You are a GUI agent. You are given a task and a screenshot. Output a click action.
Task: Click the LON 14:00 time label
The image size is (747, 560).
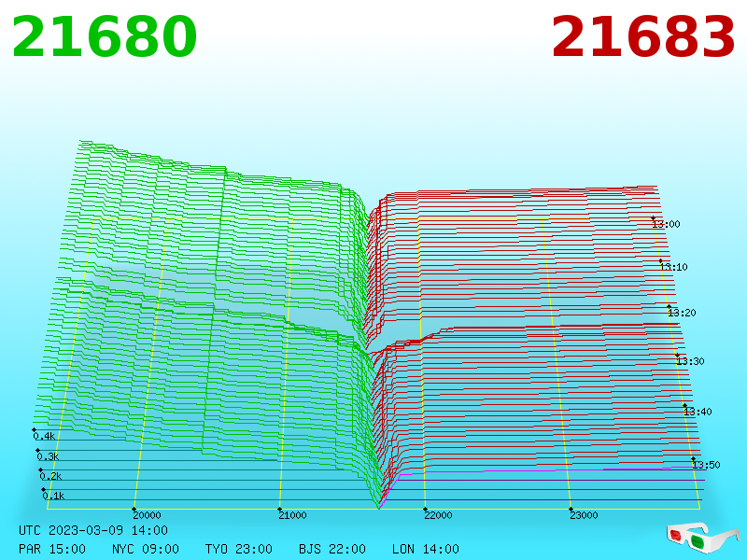coord(426,549)
